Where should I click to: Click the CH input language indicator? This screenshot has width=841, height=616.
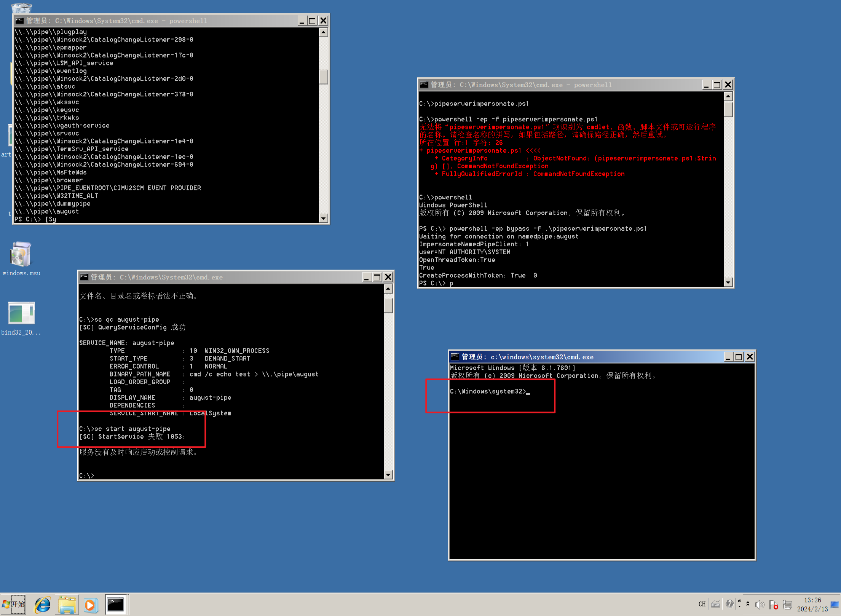[x=702, y=604]
